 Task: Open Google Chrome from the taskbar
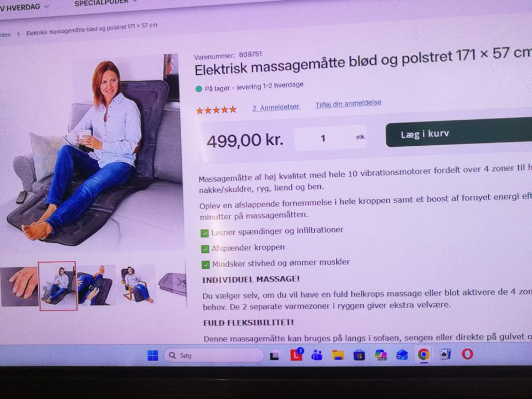coord(423,355)
